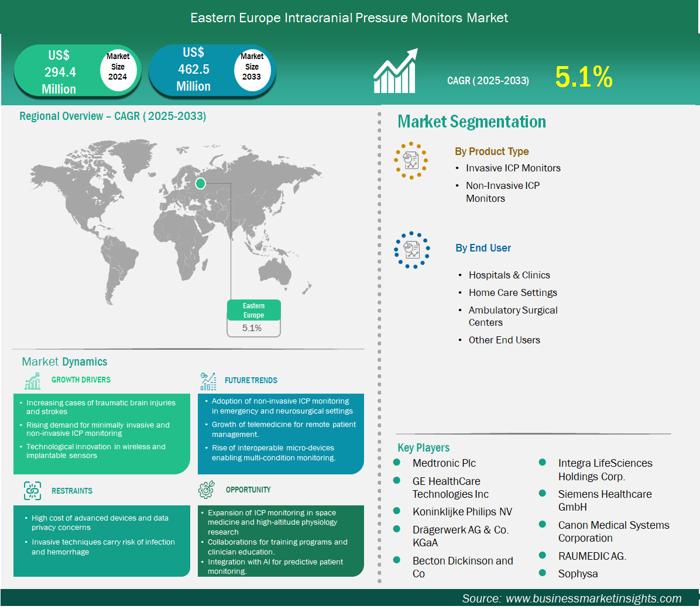Click the growth chart arrow icon
This screenshot has width=700, height=613.
coord(396,72)
